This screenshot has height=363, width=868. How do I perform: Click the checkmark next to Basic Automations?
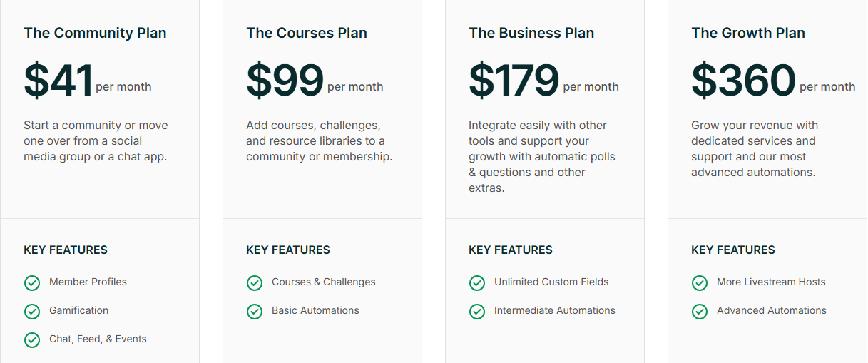(x=255, y=312)
